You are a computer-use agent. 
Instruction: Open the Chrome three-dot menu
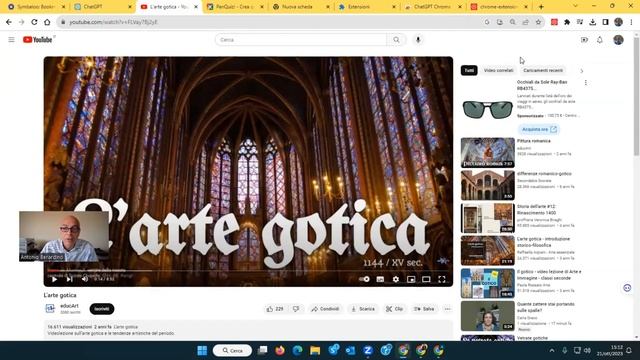click(x=631, y=22)
